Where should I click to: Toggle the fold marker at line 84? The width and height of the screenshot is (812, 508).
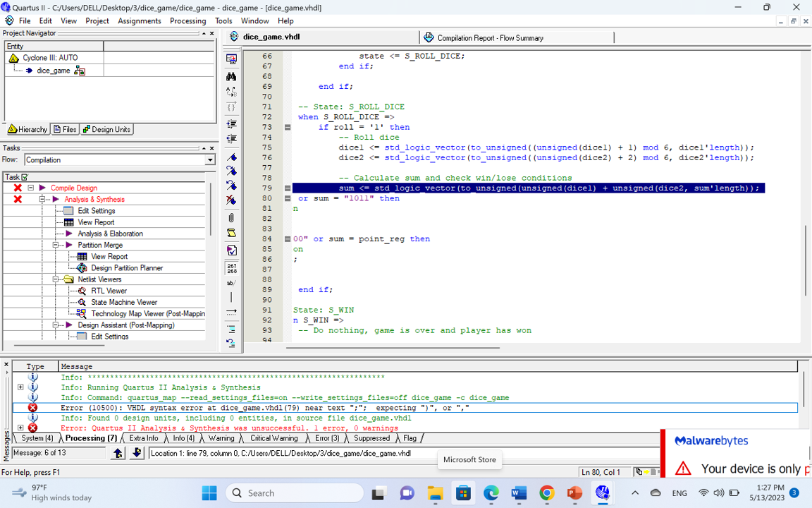tap(288, 239)
